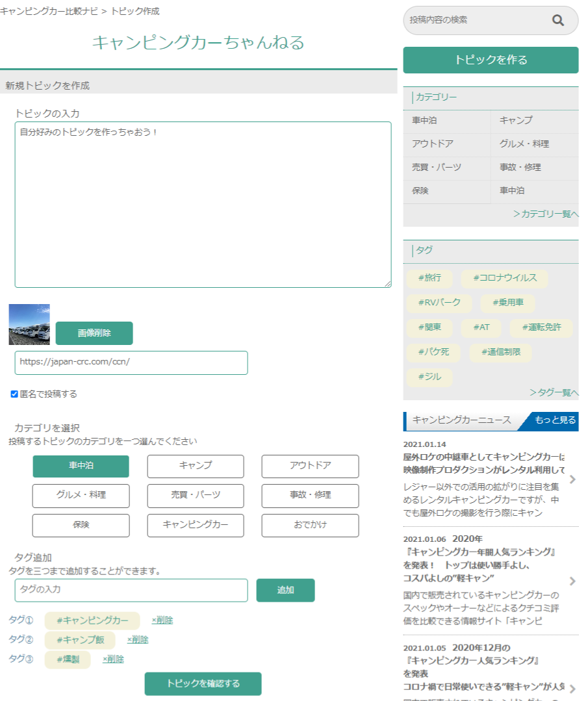Click into the タグの入力 field
The image size is (588, 701).
131,590
